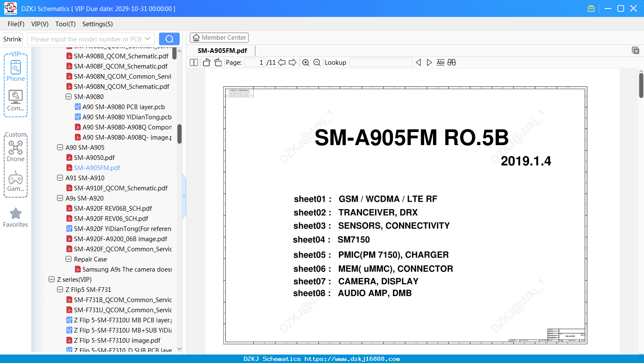Click the yellow toolbox icon in title bar
This screenshot has width=644, height=363.
(x=591, y=8)
